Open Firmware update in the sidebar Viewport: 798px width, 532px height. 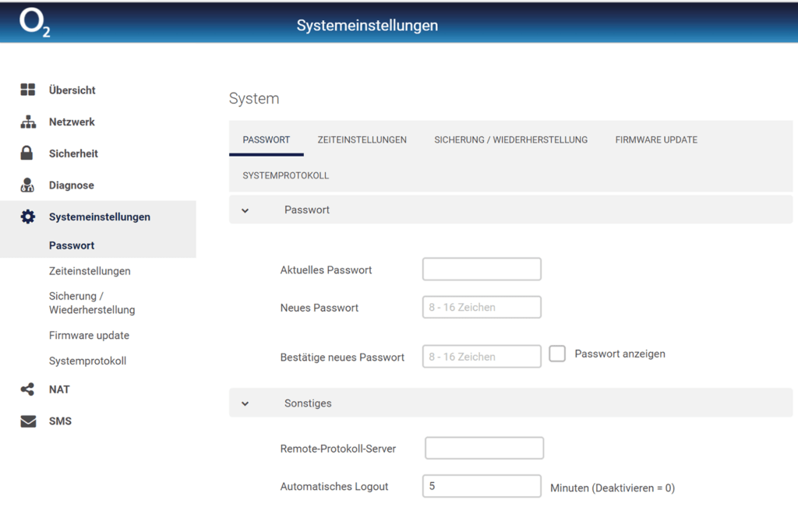tap(89, 336)
